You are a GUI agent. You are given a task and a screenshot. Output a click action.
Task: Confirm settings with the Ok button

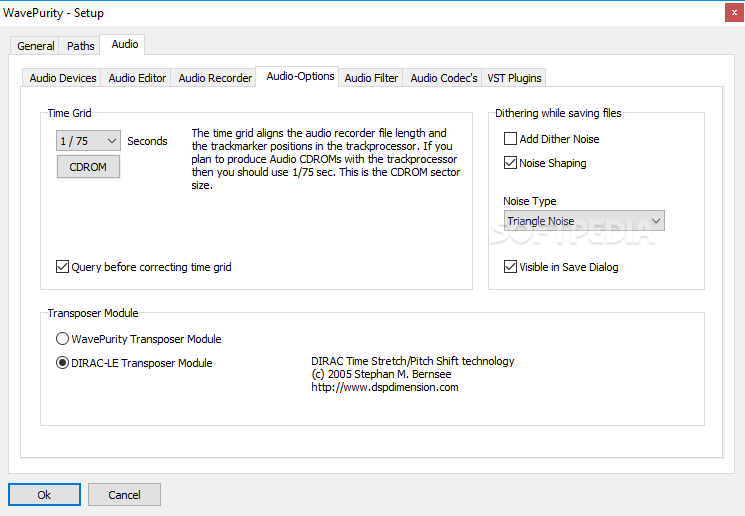[x=44, y=495]
